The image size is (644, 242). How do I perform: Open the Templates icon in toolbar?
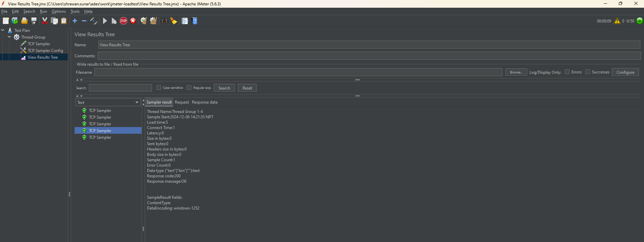coord(15,21)
